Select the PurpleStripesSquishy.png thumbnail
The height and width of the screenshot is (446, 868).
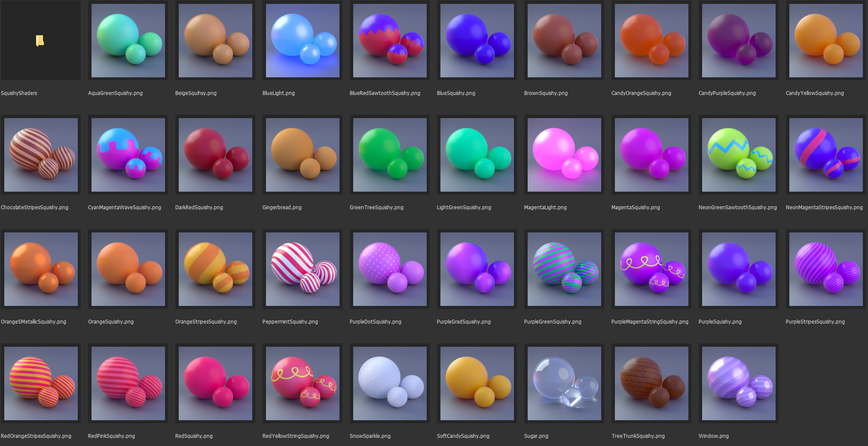(x=826, y=269)
